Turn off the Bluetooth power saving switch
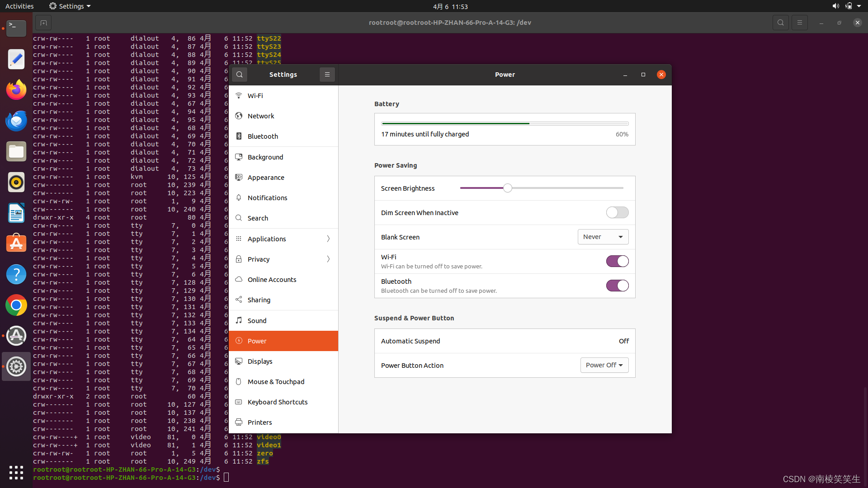 point(617,286)
